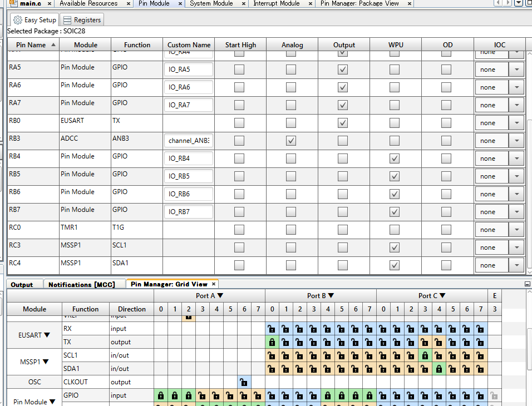Open the Registers view button

pos(82,20)
